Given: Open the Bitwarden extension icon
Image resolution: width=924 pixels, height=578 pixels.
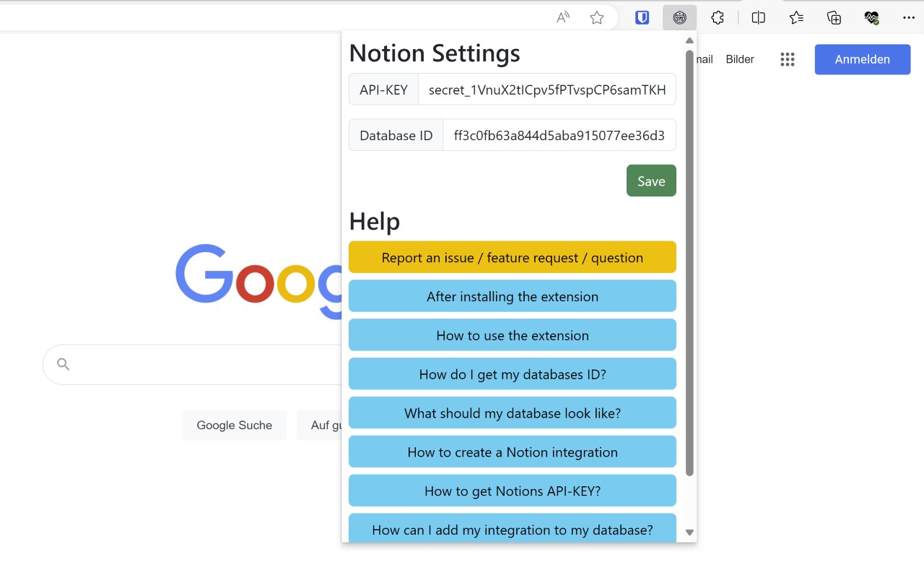Looking at the screenshot, I should [642, 18].
